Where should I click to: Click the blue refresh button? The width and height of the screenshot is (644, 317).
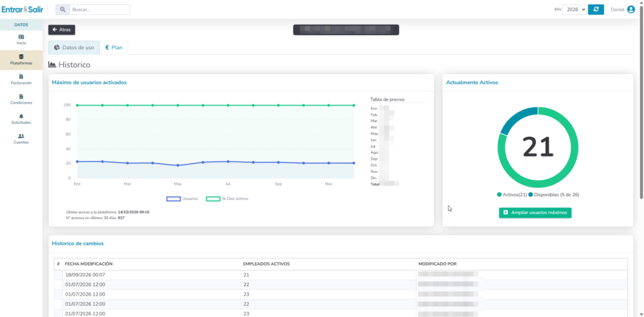pos(596,9)
